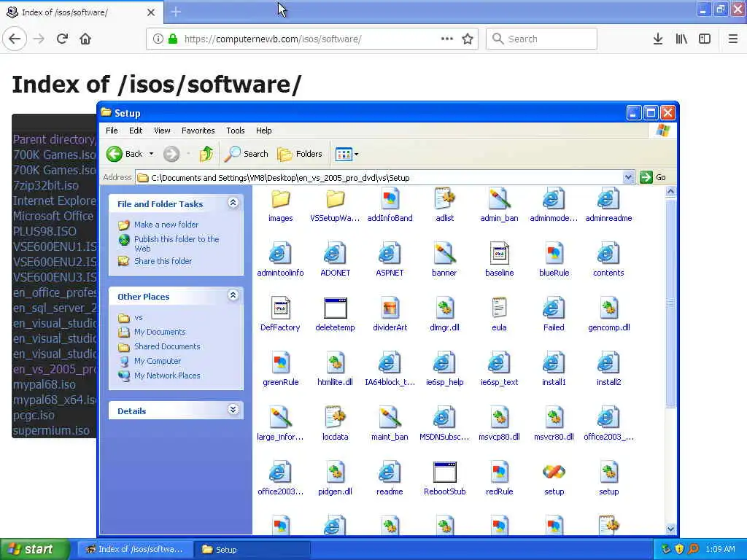
Task: Open the Help menu
Action: click(263, 131)
